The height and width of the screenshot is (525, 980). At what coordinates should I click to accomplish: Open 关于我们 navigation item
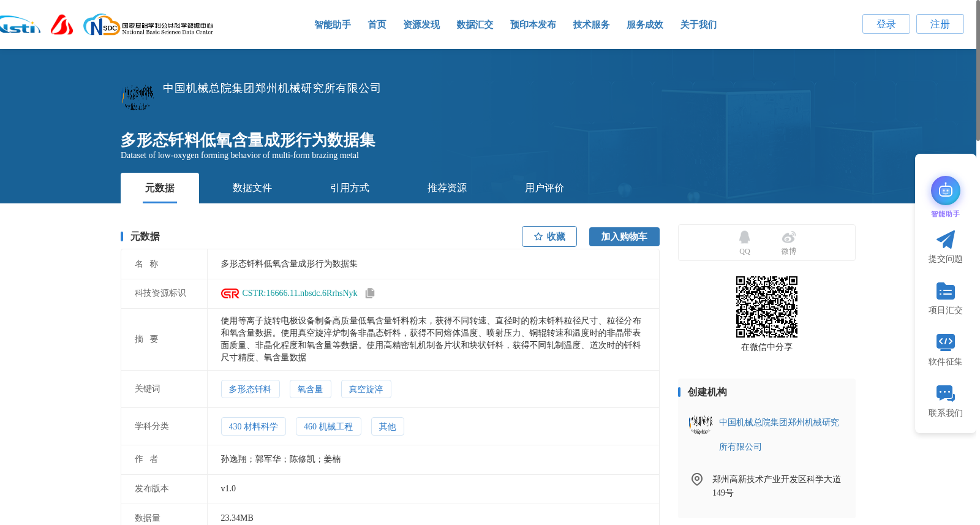point(698,25)
